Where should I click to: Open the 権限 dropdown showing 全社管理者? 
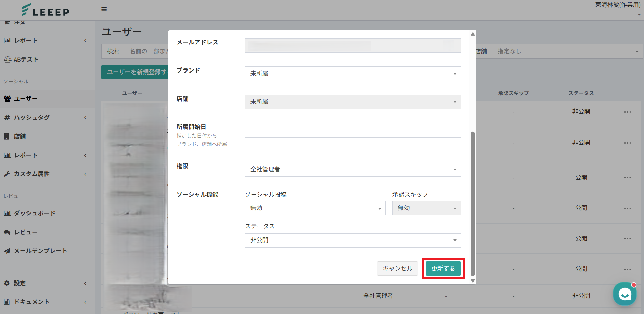(353, 170)
